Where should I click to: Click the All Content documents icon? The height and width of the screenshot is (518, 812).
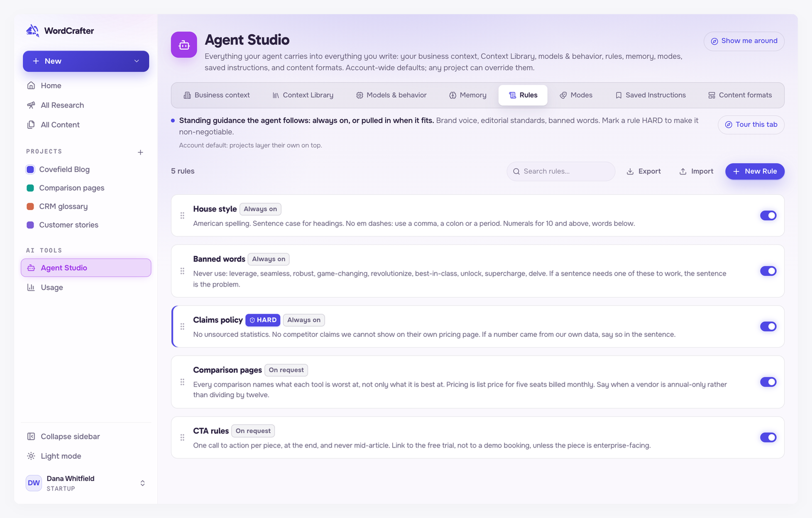(x=31, y=125)
